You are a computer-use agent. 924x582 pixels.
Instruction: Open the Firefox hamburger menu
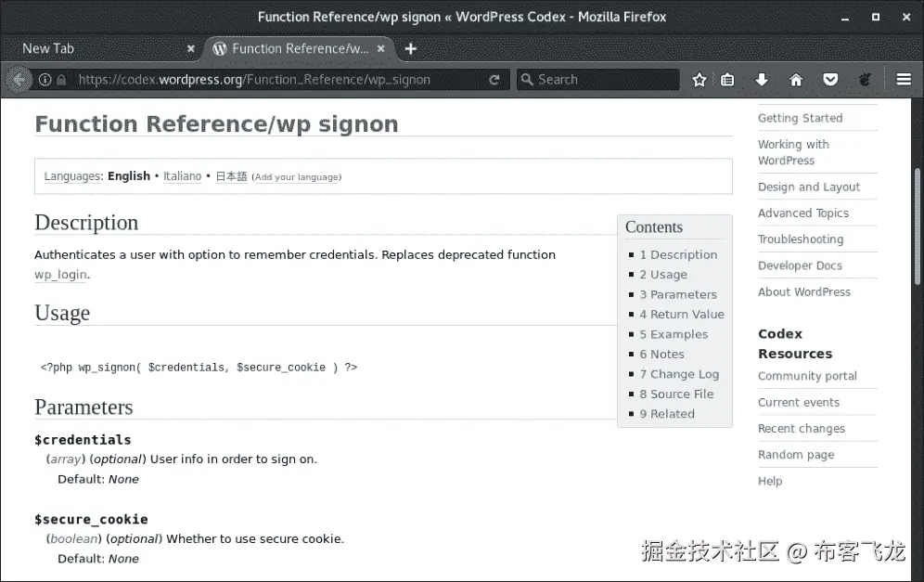pyautogui.click(x=904, y=80)
